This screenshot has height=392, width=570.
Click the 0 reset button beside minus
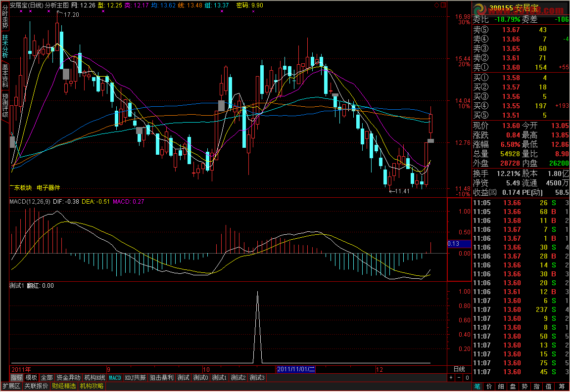(467, 378)
